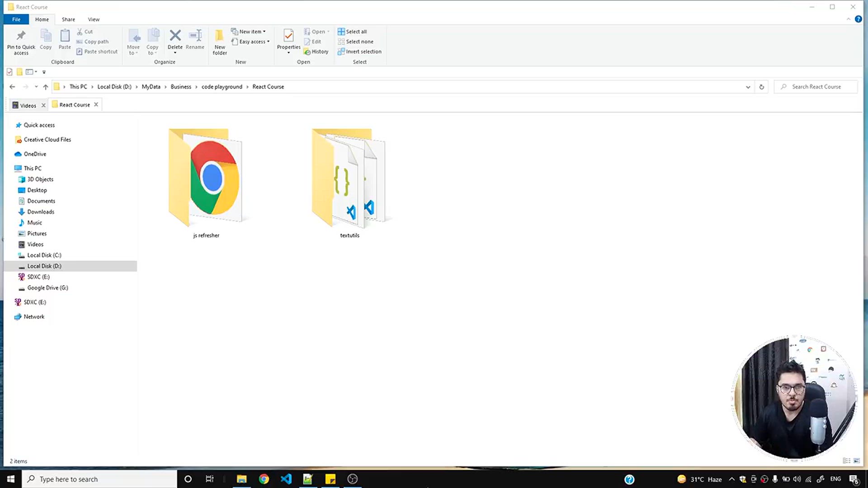Click code playground in the breadcrumb
868x488 pixels.
pyautogui.click(x=222, y=87)
